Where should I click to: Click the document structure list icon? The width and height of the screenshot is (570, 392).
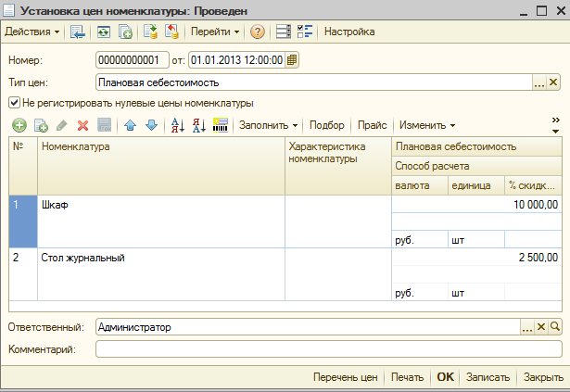pyautogui.click(x=284, y=32)
